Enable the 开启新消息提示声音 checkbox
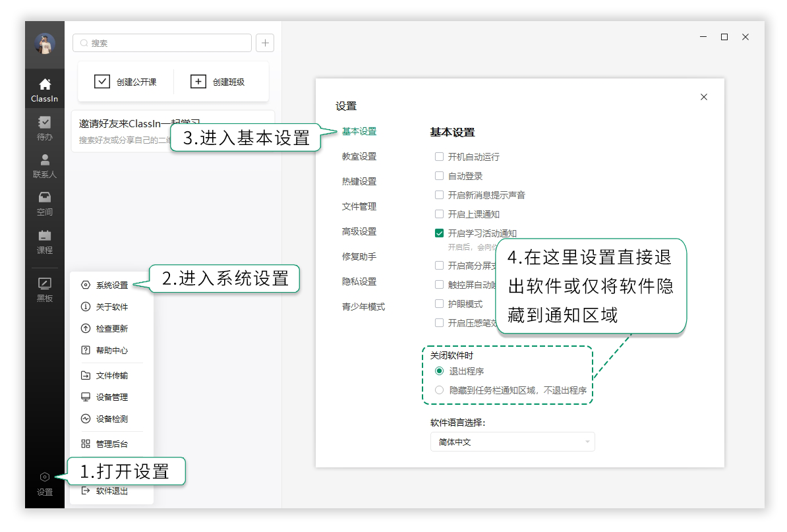787x532 pixels. 439,194
